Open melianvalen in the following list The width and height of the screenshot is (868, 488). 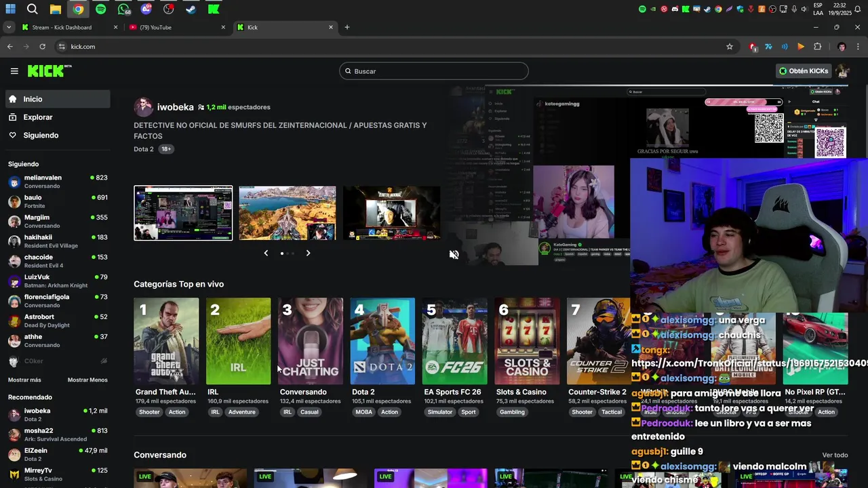click(58, 182)
